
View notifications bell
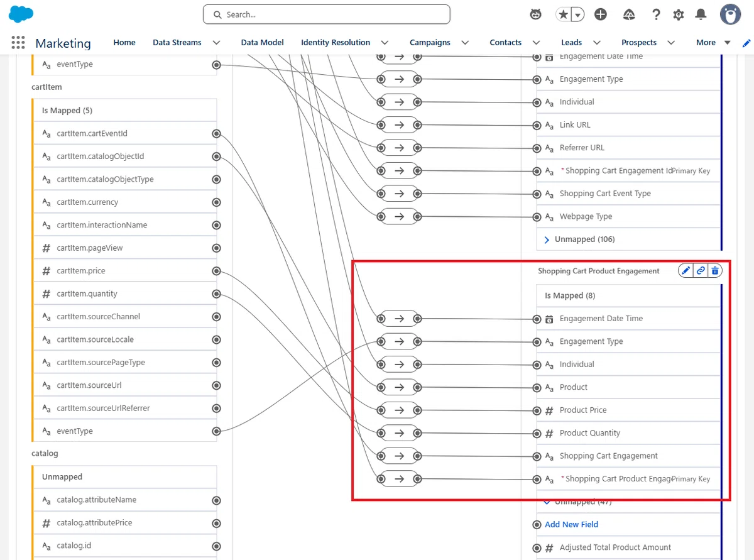(x=700, y=14)
